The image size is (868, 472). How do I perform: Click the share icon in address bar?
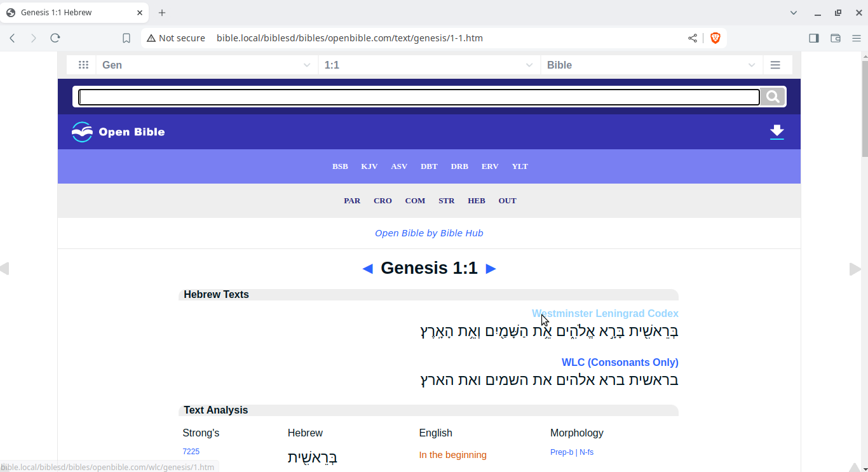point(693,38)
